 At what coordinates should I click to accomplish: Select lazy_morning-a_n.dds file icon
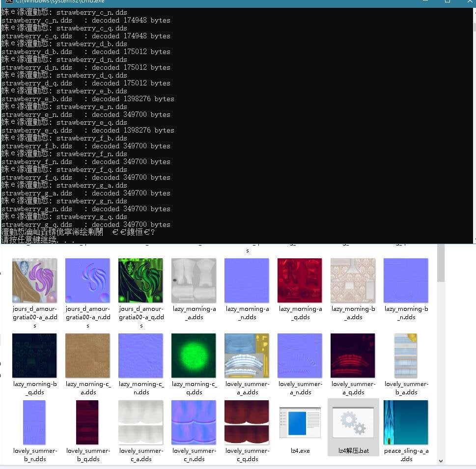coord(247,280)
